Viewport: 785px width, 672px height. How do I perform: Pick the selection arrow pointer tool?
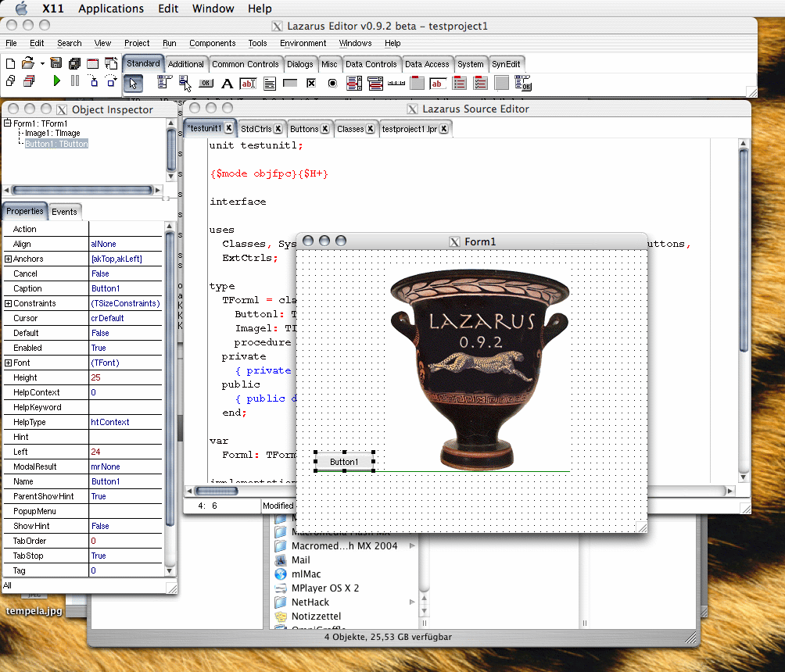pos(133,83)
